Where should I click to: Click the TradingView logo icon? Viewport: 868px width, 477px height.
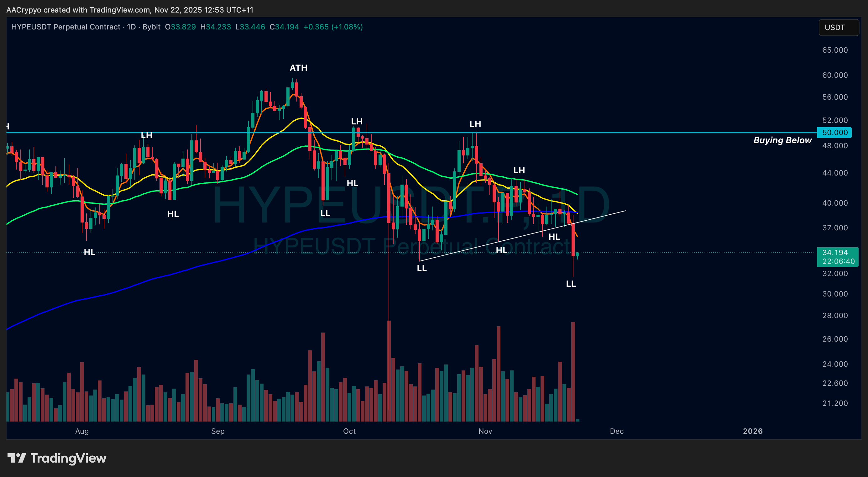click(x=17, y=458)
